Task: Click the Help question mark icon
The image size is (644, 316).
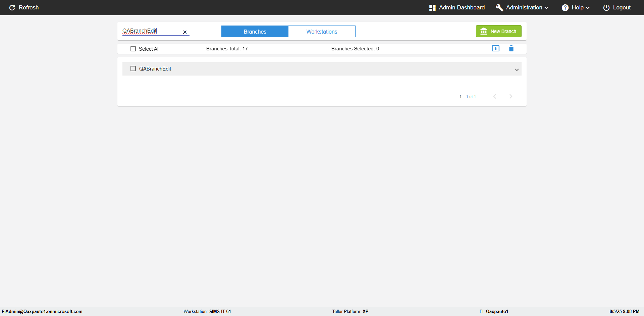Action: tap(565, 7)
